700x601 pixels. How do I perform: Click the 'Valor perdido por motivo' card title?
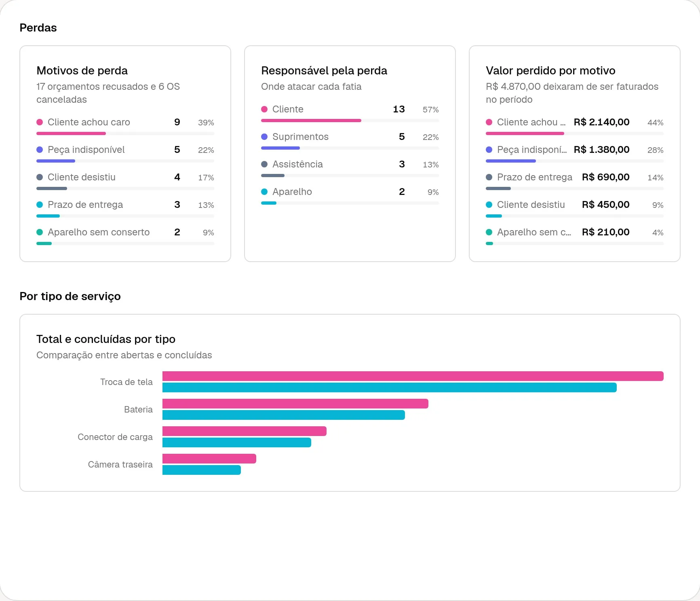pos(550,70)
